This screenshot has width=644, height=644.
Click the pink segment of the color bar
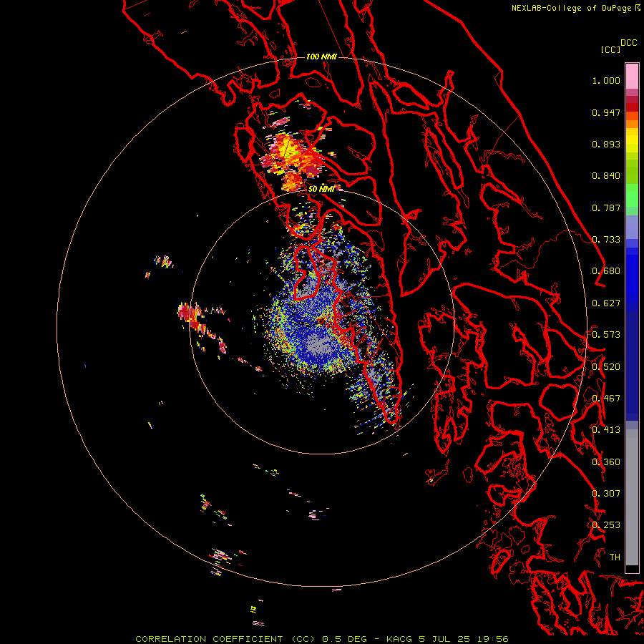pos(632,77)
